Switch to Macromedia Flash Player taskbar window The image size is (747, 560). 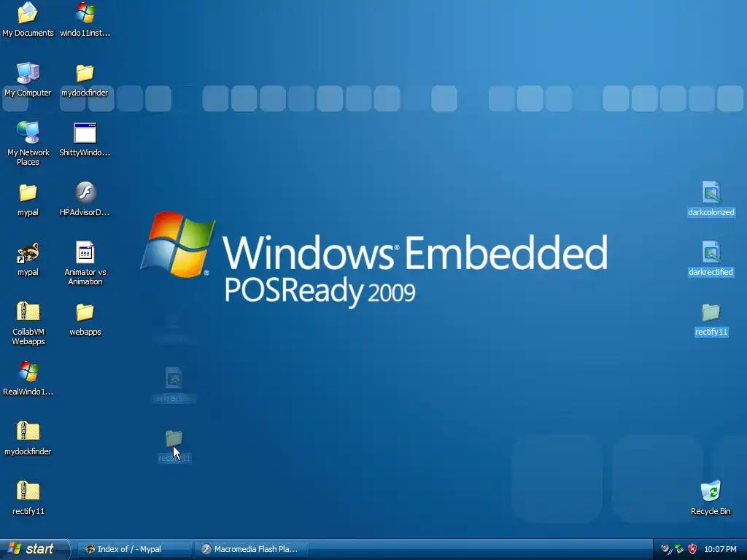251,549
